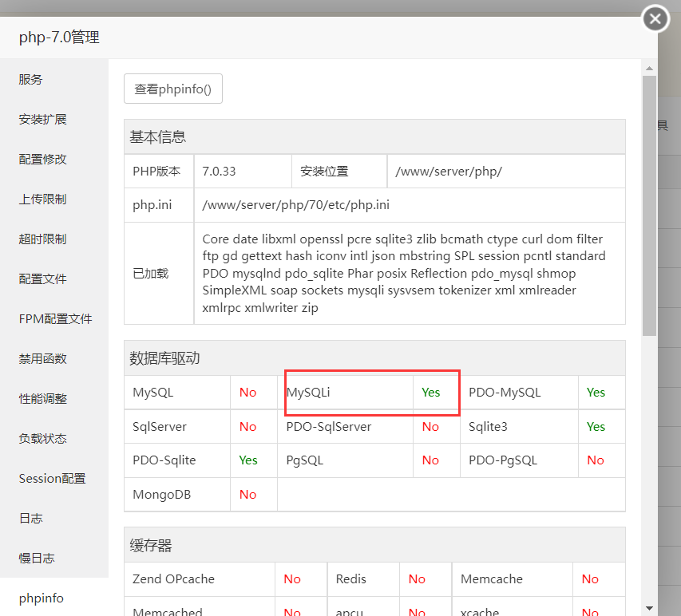681x616 pixels.
Task: Click the scrollbar up arrow
Action: coord(649,68)
